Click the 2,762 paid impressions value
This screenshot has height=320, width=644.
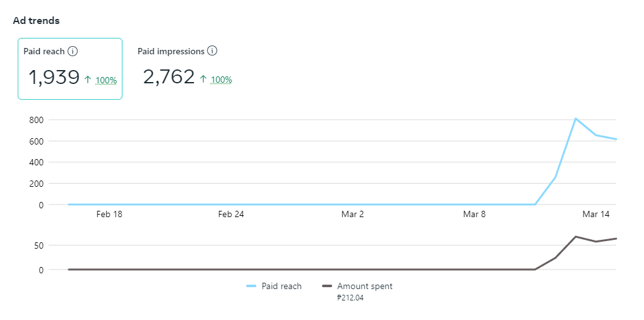pos(169,78)
